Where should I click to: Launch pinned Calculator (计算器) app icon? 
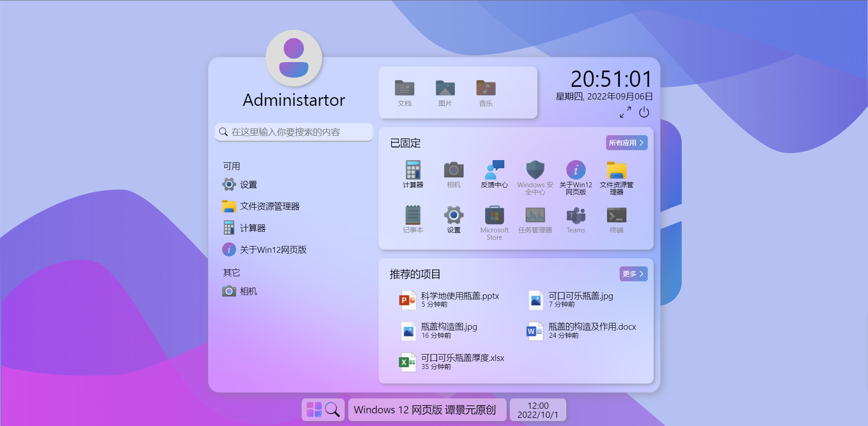coord(413,170)
